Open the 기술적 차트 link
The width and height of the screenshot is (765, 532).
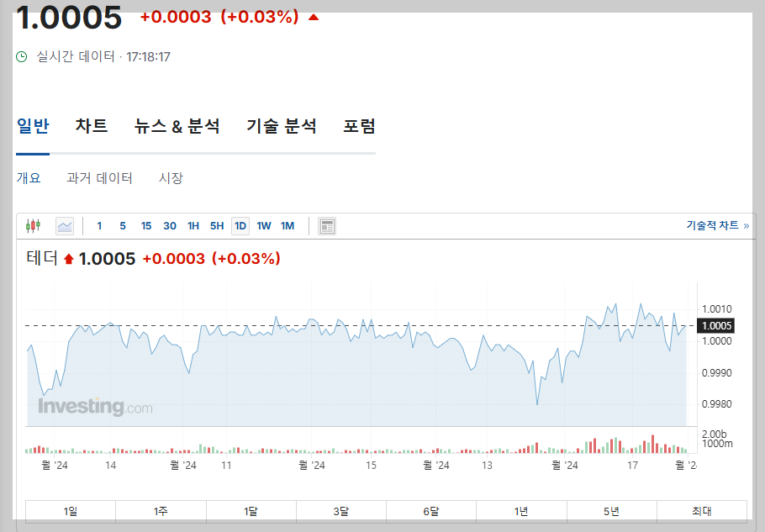click(x=717, y=225)
